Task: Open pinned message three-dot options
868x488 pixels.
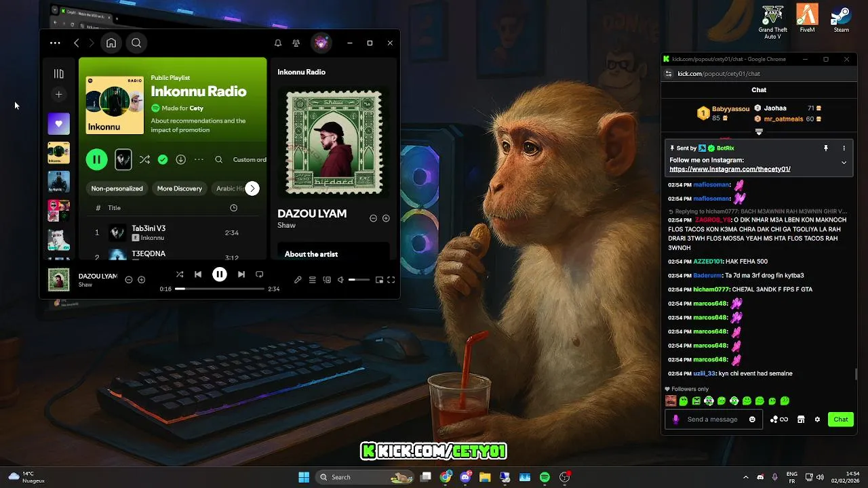Action: [x=844, y=148]
